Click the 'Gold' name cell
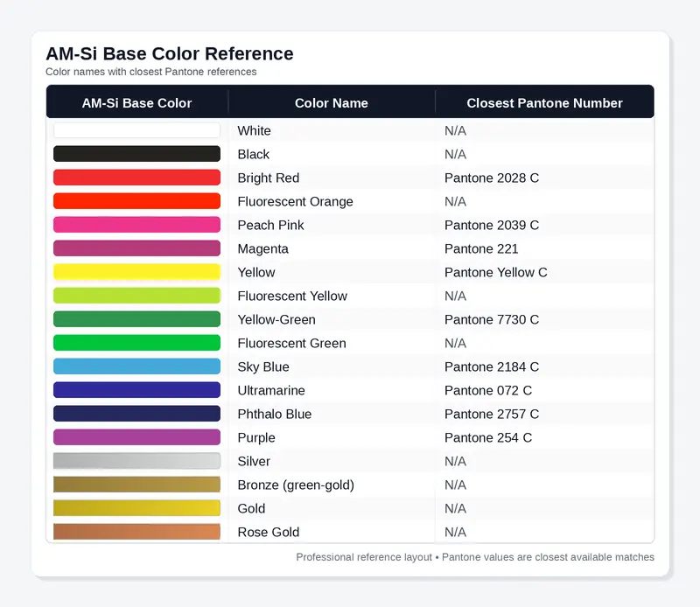Screen dimensions: 700x607 click(x=251, y=509)
